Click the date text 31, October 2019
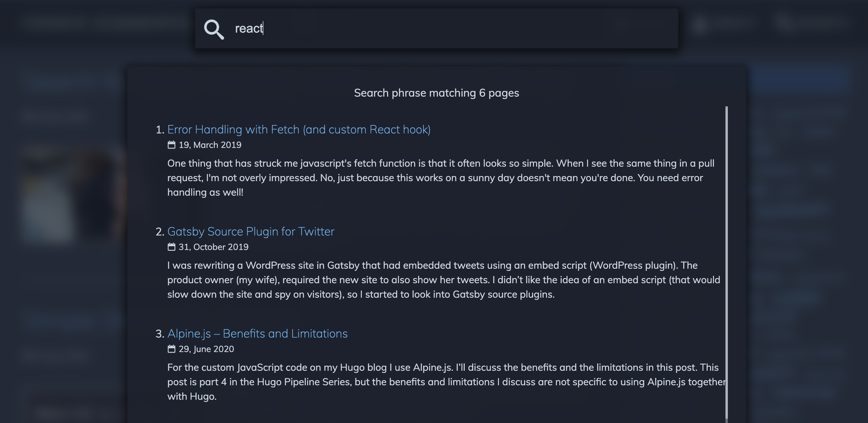This screenshot has width=868, height=423. [x=214, y=247]
